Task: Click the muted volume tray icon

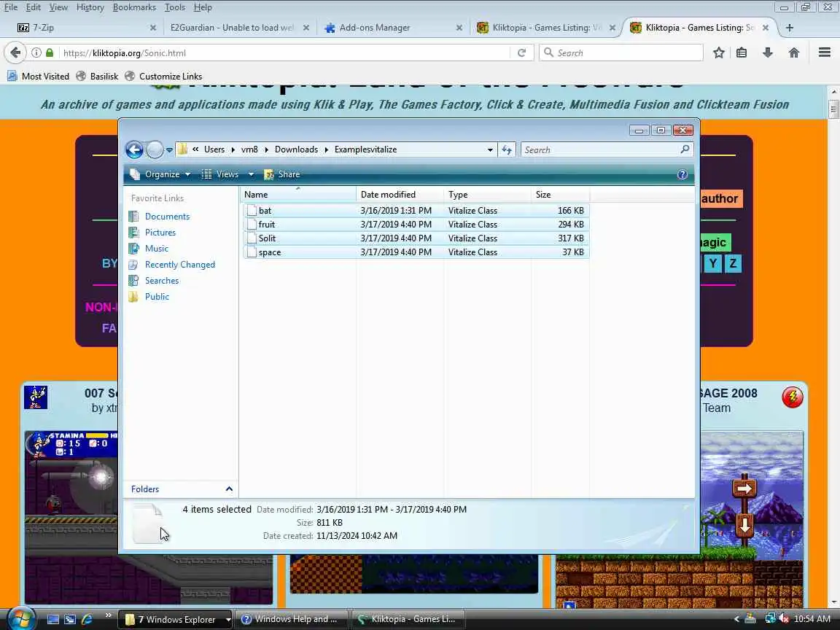Action: pos(785,619)
